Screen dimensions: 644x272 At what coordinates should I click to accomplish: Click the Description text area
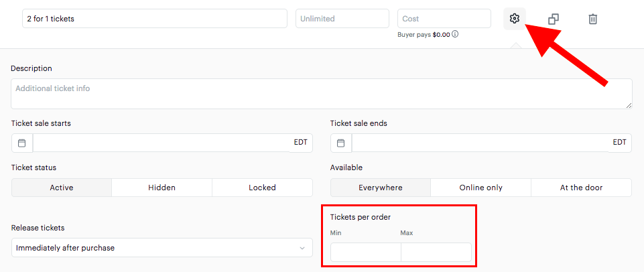pyautogui.click(x=322, y=94)
